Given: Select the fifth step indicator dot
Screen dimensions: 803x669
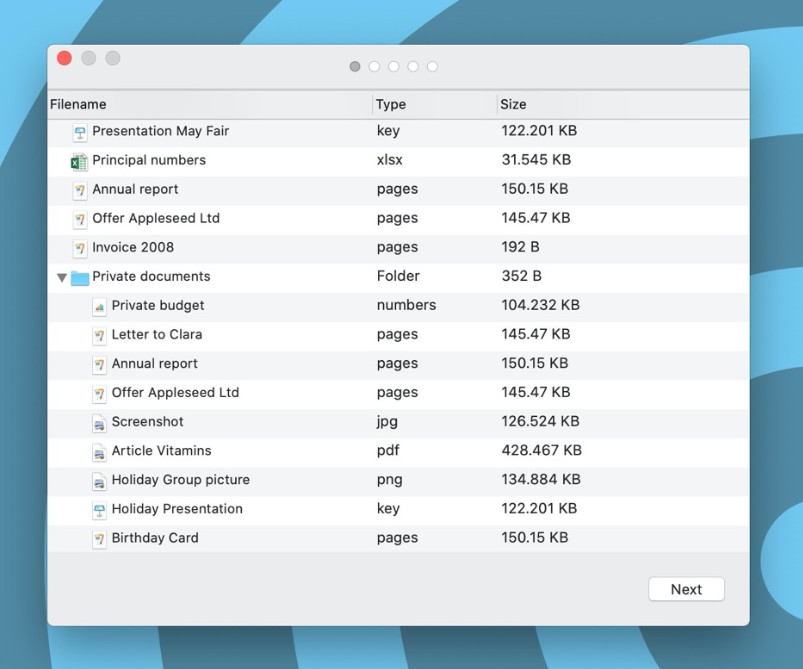Looking at the screenshot, I should click(x=433, y=67).
